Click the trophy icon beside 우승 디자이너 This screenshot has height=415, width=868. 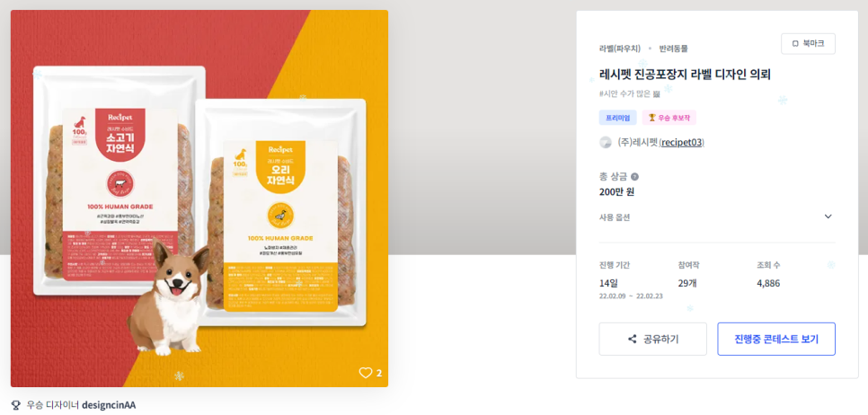coord(15,404)
